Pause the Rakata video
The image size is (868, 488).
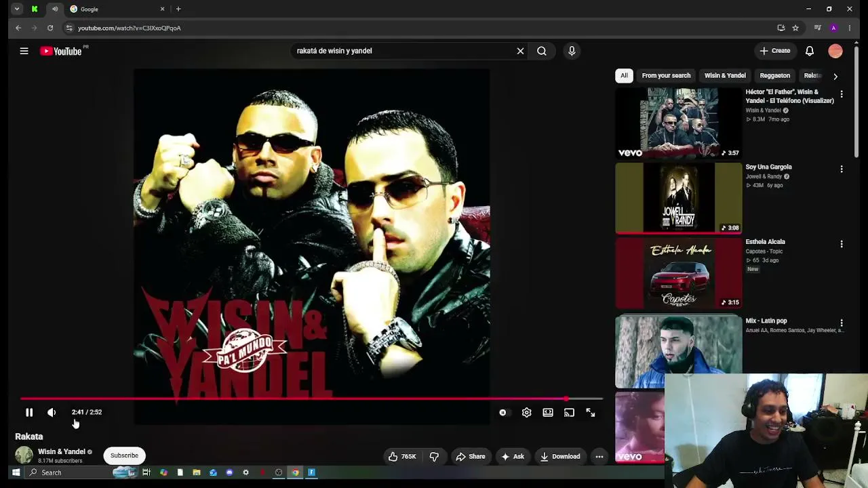pyautogui.click(x=29, y=412)
